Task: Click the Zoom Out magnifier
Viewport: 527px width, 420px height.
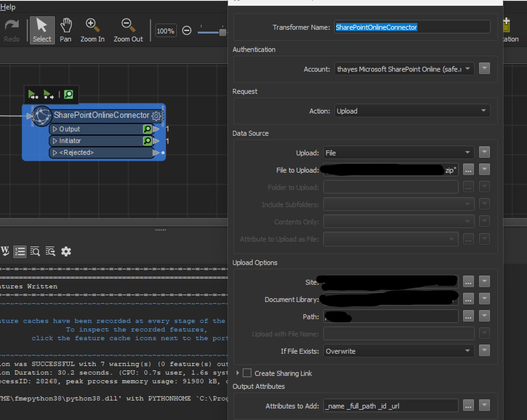Action: [128, 31]
